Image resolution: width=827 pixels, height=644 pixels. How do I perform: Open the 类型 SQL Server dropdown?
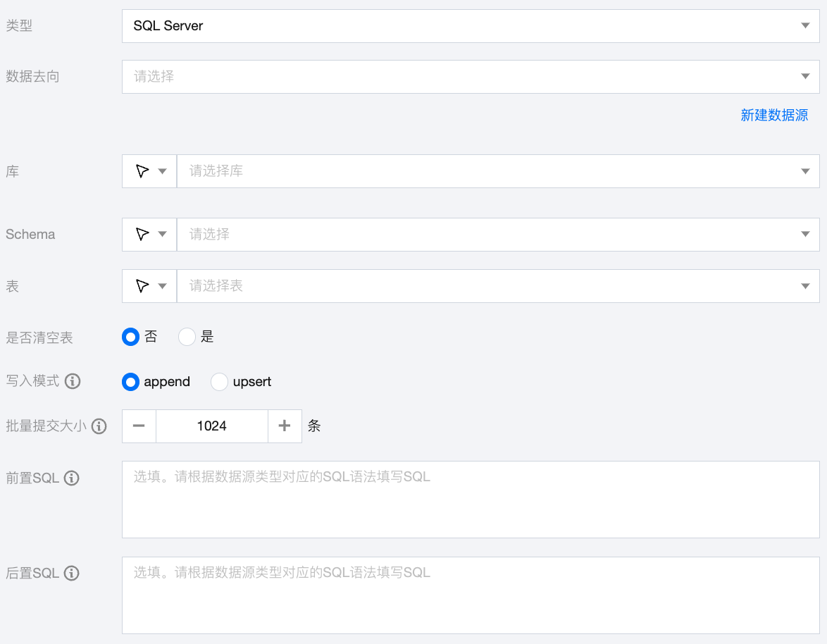coord(471,26)
